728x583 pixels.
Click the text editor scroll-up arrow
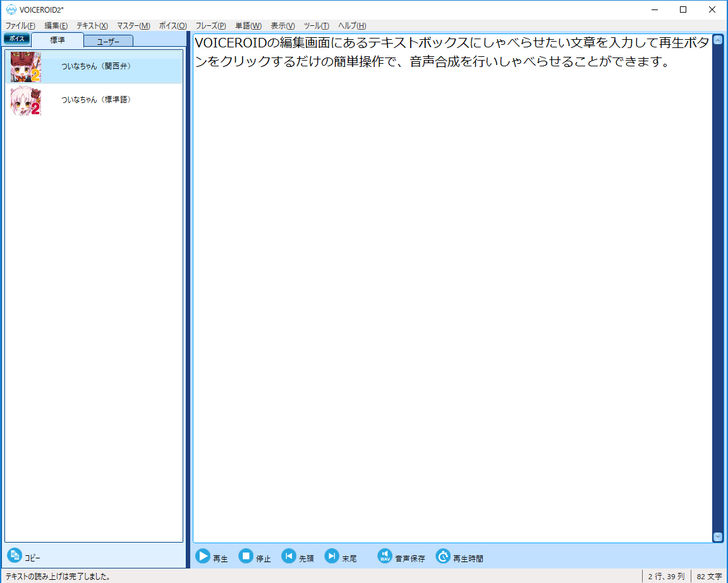pyautogui.click(x=718, y=40)
